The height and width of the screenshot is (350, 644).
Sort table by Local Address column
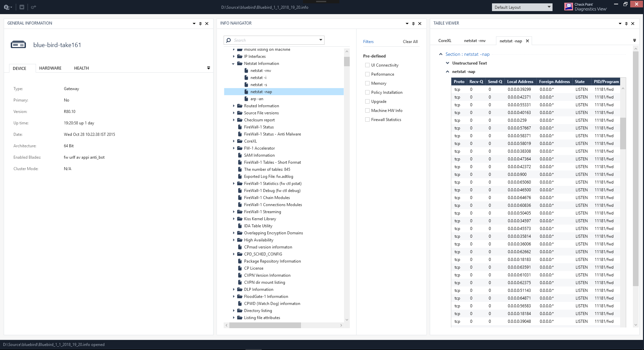(x=520, y=82)
